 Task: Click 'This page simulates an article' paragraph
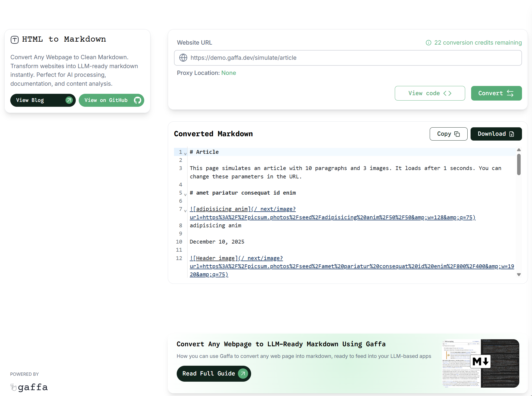pos(346,172)
